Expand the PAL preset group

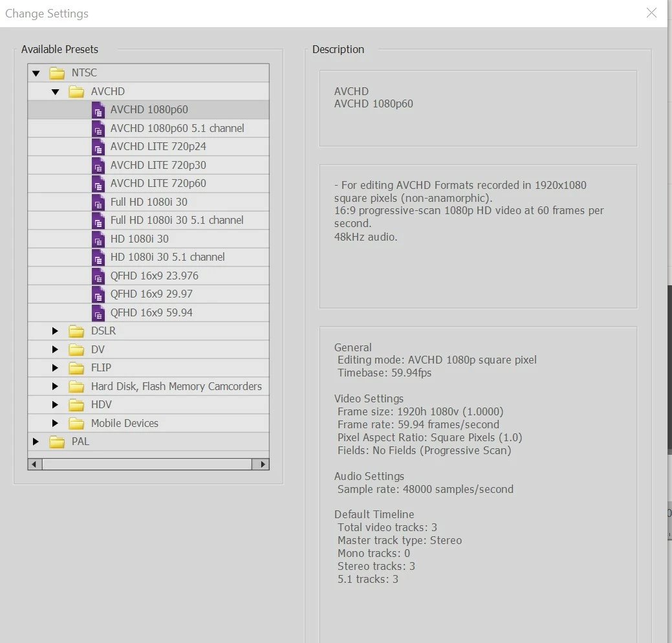point(36,442)
